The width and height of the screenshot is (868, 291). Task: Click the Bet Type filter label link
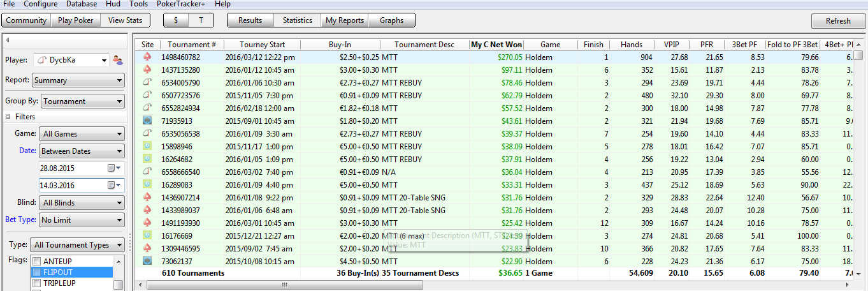pyautogui.click(x=20, y=220)
